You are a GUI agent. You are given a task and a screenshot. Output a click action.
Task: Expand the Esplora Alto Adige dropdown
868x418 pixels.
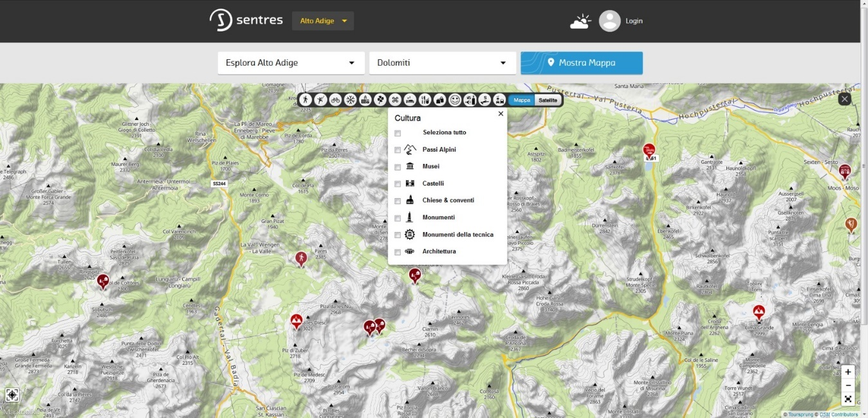pyautogui.click(x=291, y=63)
